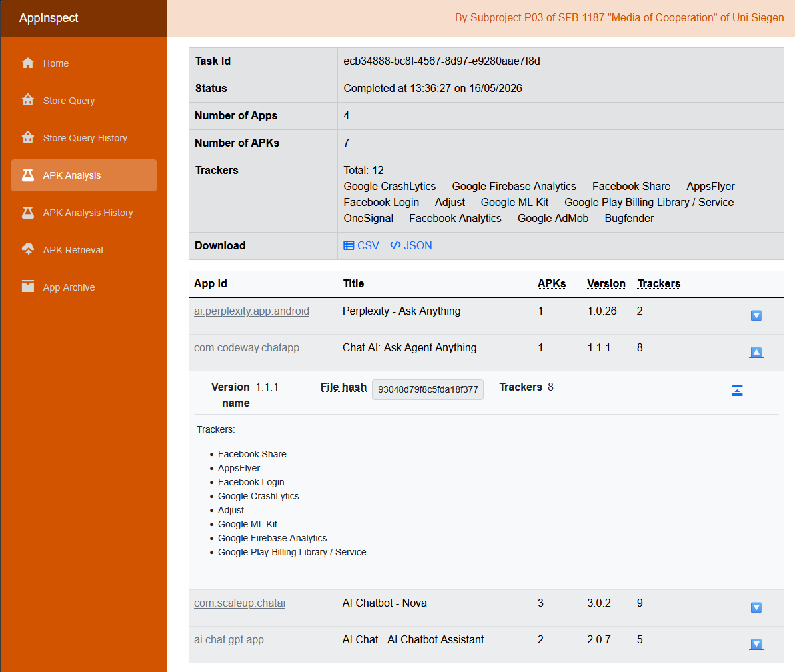Open ai.chat.gpt.app app link
The image size is (795, 672).
pyautogui.click(x=229, y=639)
